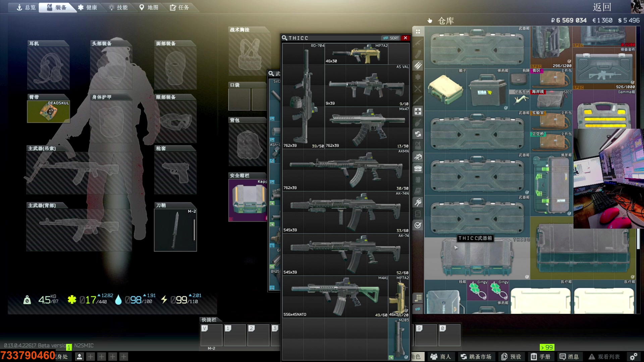
Task: Open 商人 traders in bottom bar
Action: (441, 357)
